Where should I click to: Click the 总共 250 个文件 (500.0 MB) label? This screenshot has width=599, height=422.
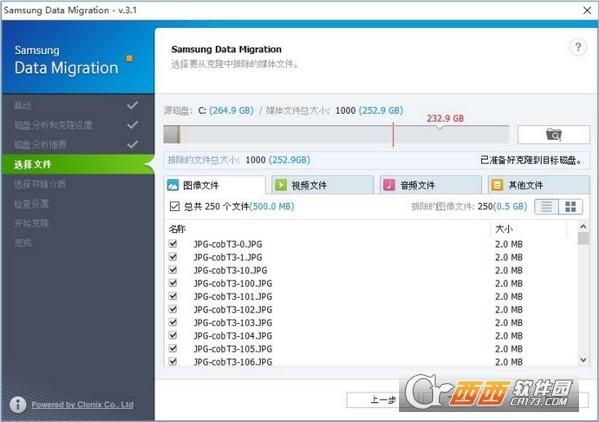pos(239,207)
